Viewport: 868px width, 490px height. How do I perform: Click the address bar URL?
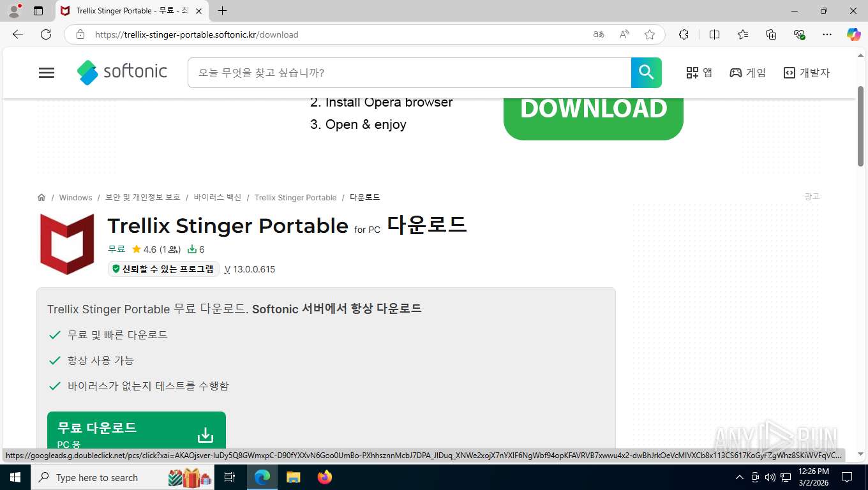(x=197, y=34)
